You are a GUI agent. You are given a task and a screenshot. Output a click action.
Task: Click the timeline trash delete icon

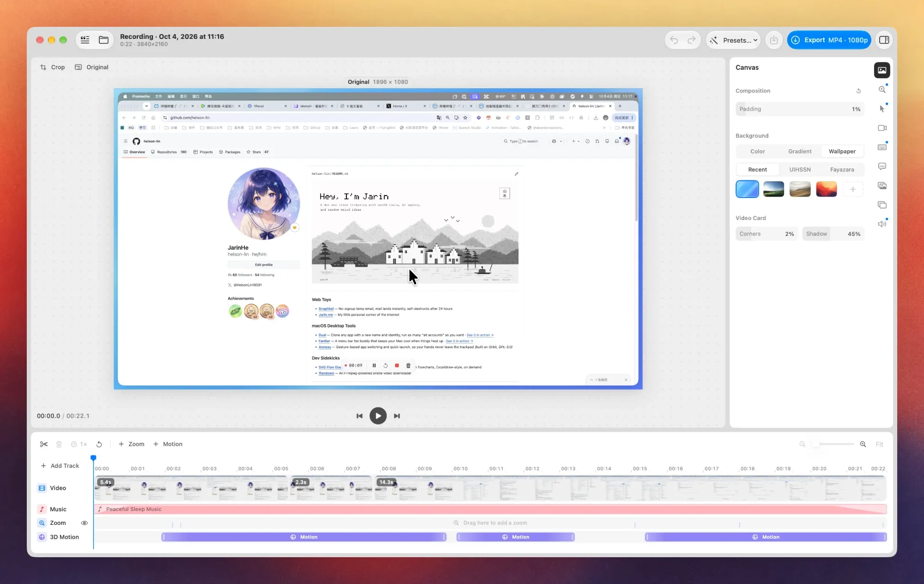click(59, 444)
